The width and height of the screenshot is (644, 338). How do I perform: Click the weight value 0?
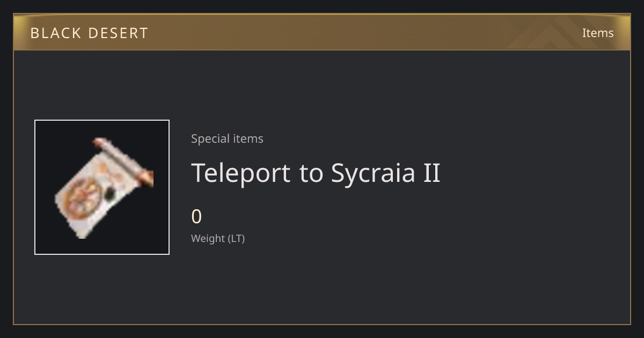tap(196, 217)
